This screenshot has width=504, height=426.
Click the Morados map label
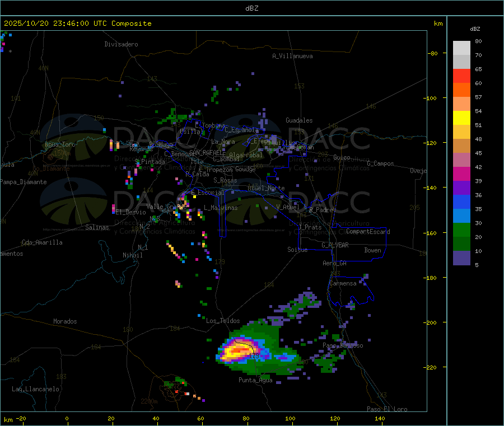click(x=65, y=321)
